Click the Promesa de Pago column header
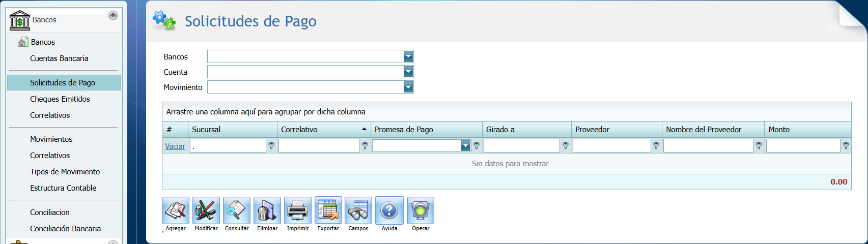868x244 pixels. [427, 129]
